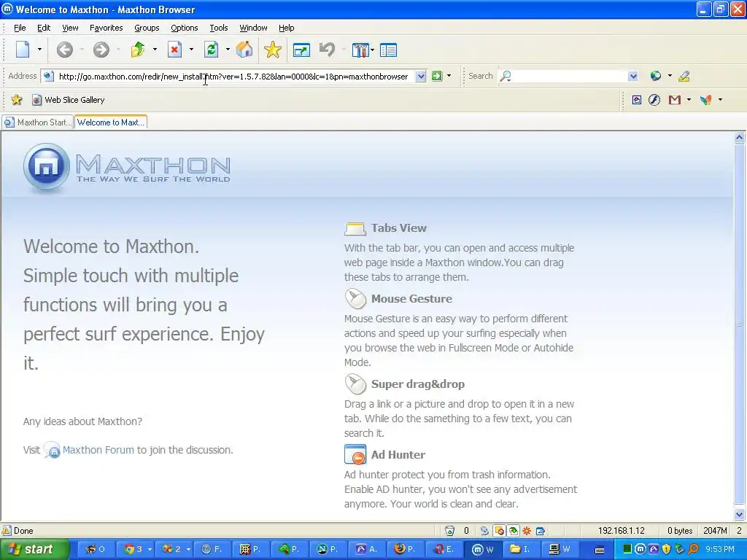
Task: Open the File menu
Action: click(x=20, y=28)
